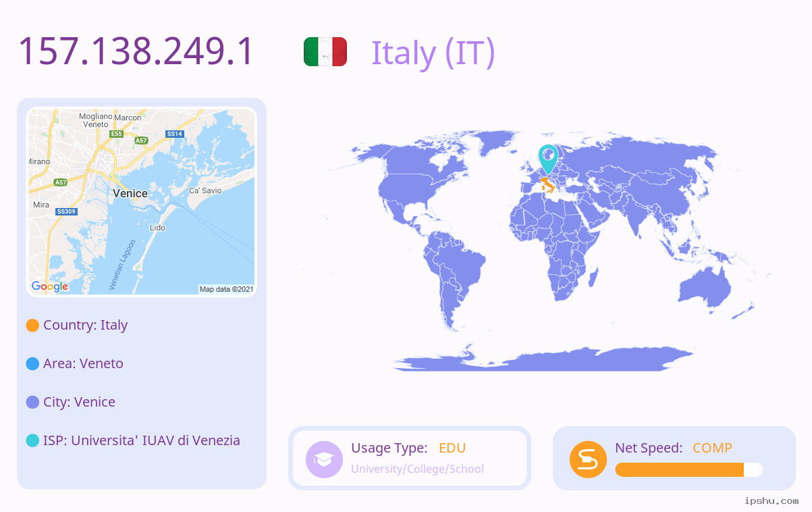Click the blue dot beside Area: Veneto
The image size is (812, 512).
click(x=32, y=364)
